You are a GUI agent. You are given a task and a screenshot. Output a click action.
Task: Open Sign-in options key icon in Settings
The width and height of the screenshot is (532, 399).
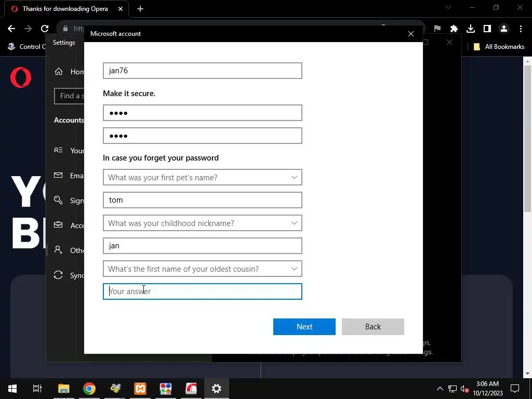pyautogui.click(x=58, y=200)
